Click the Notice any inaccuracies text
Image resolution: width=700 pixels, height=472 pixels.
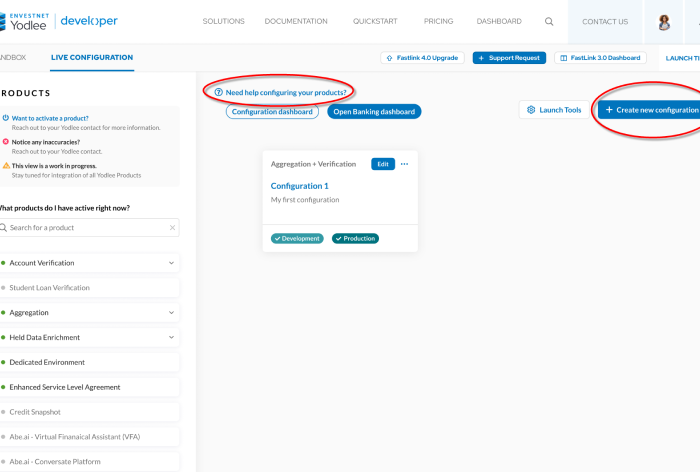tap(46, 142)
